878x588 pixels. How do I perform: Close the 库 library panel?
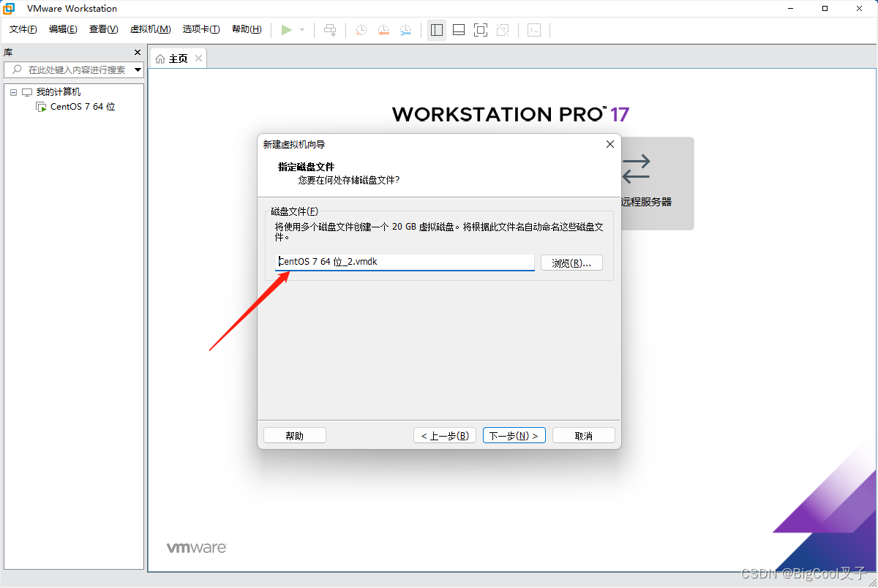(138, 53)
